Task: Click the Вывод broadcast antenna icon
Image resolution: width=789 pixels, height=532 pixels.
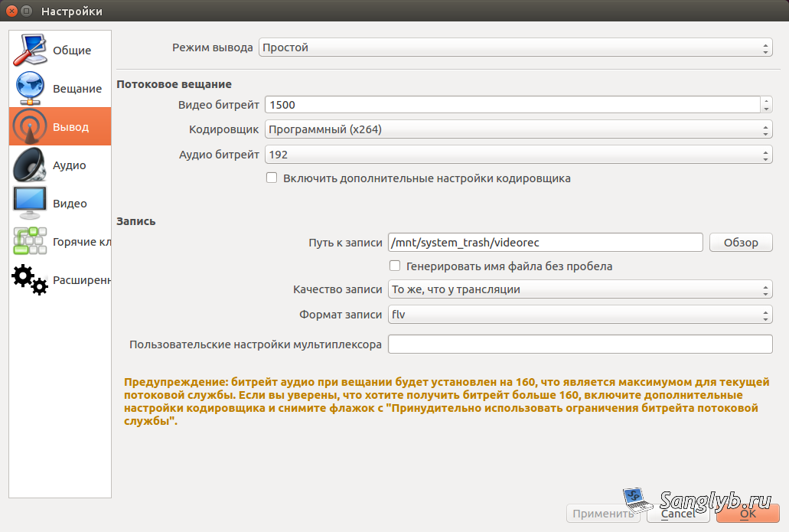Action: click(30, 126)
